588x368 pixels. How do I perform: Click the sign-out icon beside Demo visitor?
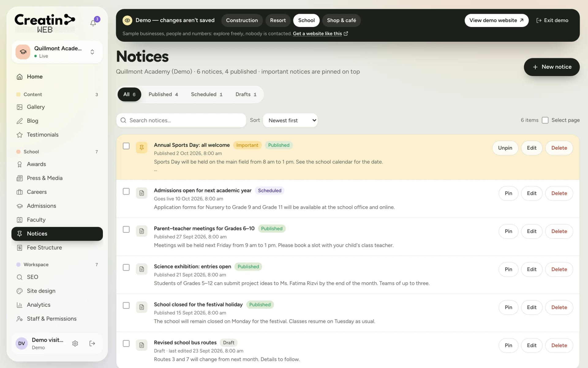click(x=92, y=343)
